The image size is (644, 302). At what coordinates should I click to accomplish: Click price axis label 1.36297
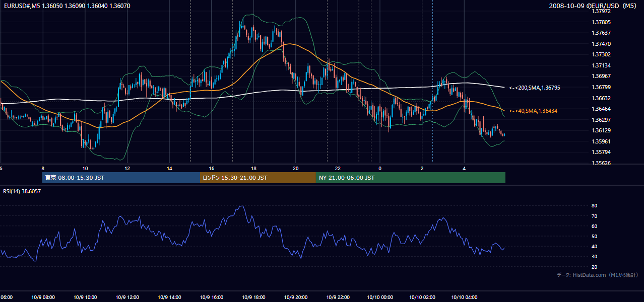[601, 119]
